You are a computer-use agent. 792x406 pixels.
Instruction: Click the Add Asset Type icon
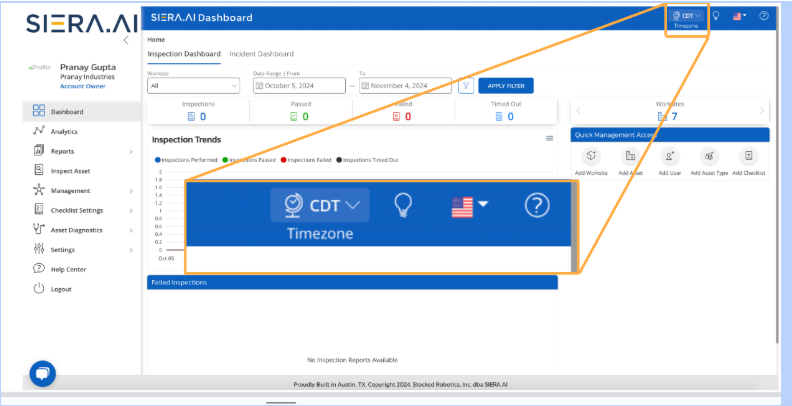pyautogui.click(x=709, y=156)
